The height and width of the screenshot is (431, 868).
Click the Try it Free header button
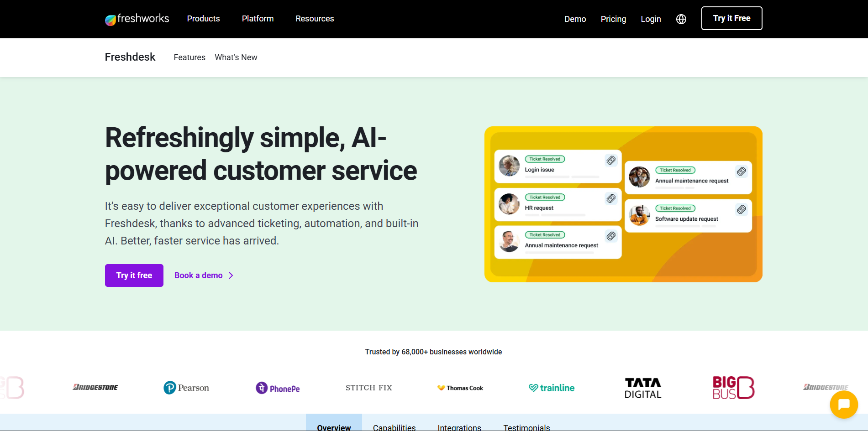click(732, 18)
